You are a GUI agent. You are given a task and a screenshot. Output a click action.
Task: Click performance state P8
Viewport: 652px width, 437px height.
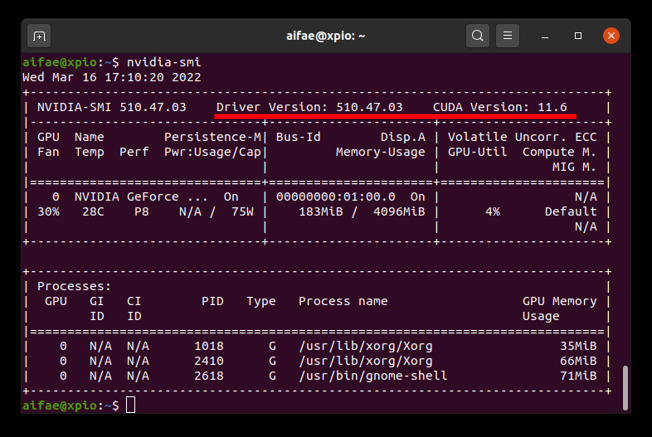pos(142,212)
